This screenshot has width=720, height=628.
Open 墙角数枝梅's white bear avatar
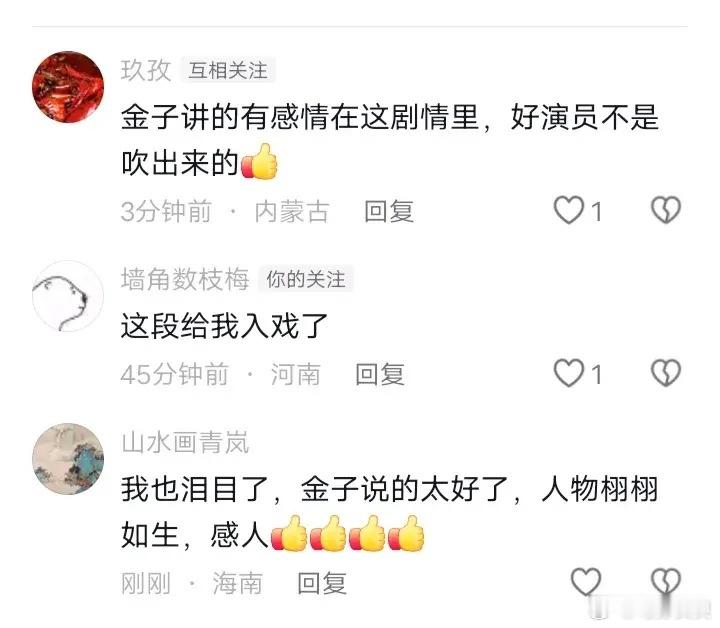(x=68, y=296)
